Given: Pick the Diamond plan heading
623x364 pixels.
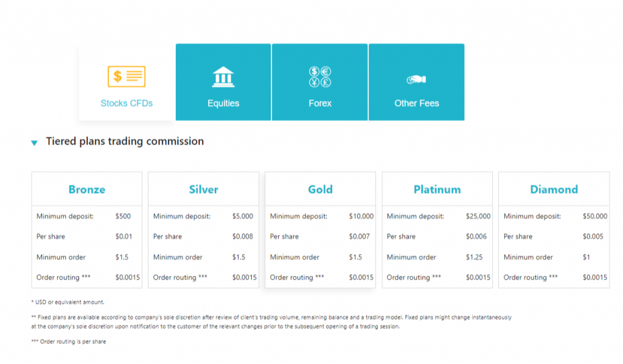Looking at the screenshot, I should coord(554,190).
